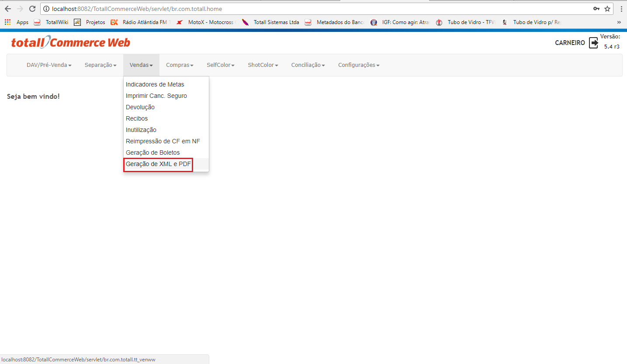Choose Imprimir Canc. Seguro menu entry
The width and height of the screenshot is (627, 364).
pyautogui.click(x=166, y=96)
